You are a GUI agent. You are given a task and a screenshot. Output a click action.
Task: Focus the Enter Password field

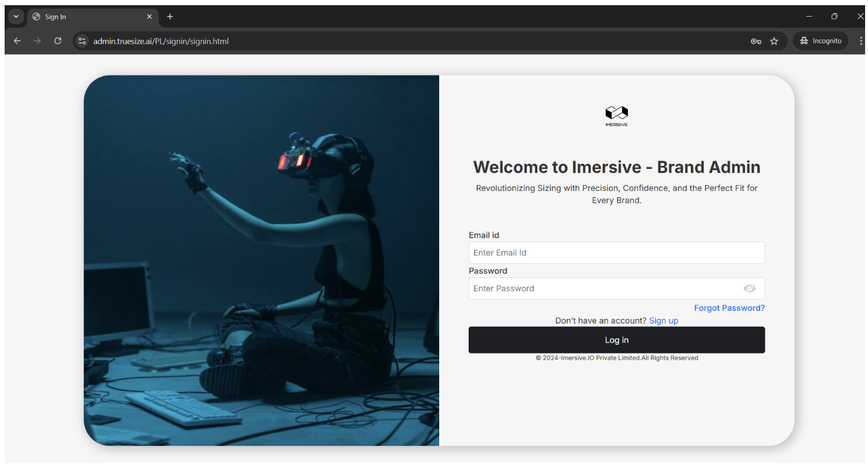coord(616,288)
